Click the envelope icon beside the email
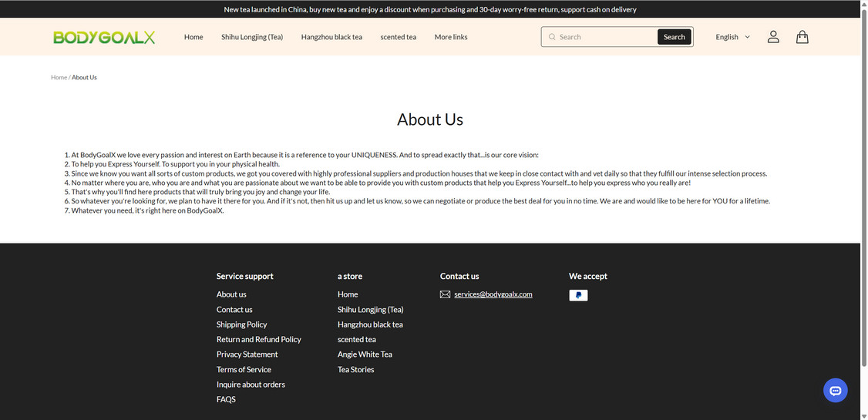This screenshot has width=868, height=420. coord(445,294)
